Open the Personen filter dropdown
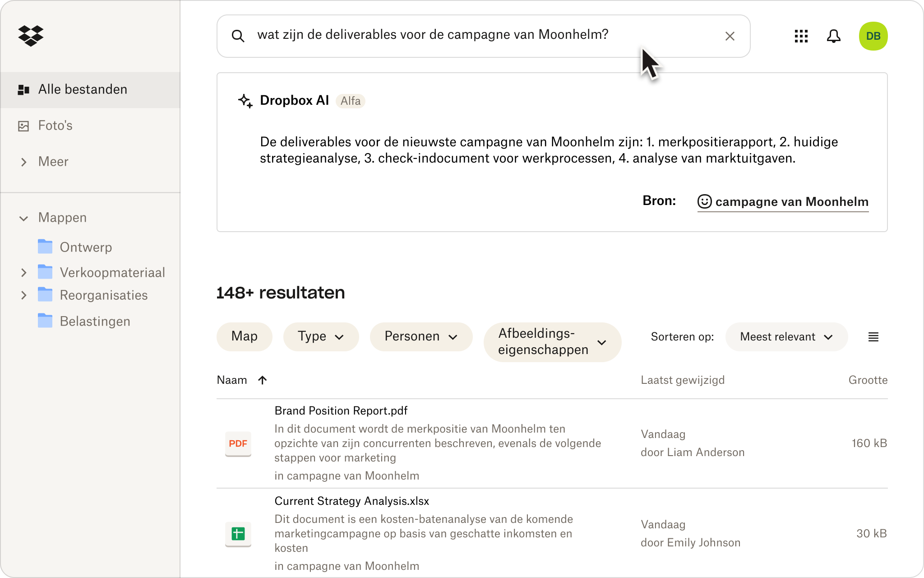The width and height of the screenshot is (924, 578). click(421, 336)
